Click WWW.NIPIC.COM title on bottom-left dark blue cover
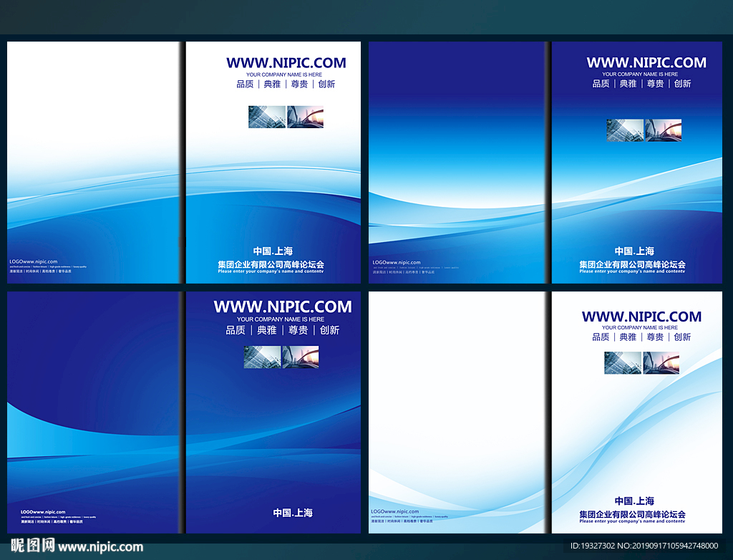The width and height of the screenshot is (733, 560). point(283,306)
